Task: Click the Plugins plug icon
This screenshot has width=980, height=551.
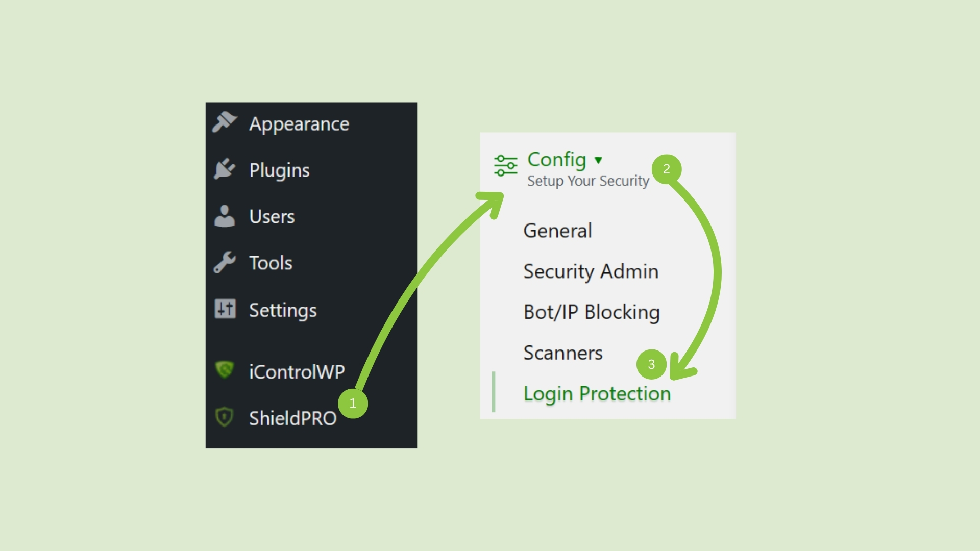Action: click(x=225, y=169)
